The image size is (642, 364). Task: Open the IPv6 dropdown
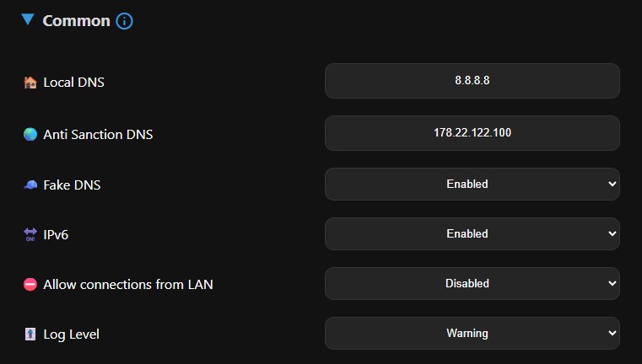[472, 233]
